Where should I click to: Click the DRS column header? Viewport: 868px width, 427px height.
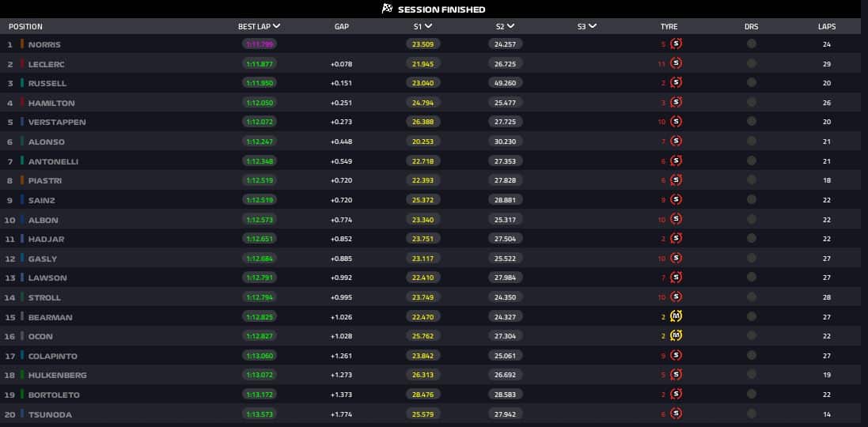click(751, 27)
